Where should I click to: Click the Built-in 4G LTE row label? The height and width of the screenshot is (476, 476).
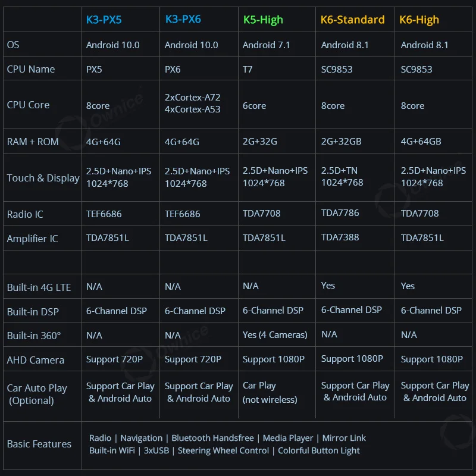[x=39, y=287]
